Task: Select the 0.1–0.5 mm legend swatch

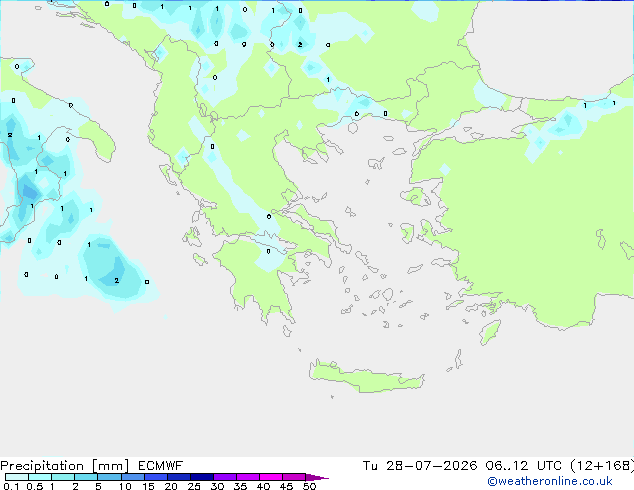Action: click(x=17, y=477)
